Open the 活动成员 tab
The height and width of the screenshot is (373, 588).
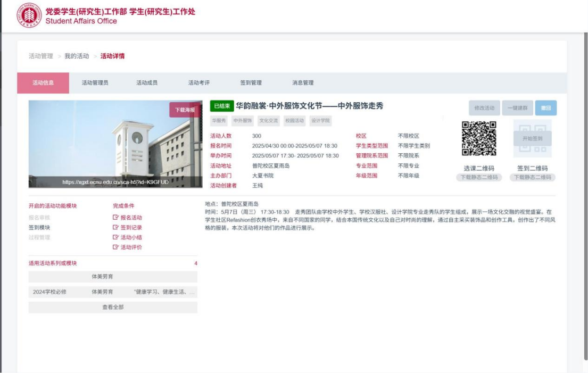[x=147, y=83]
